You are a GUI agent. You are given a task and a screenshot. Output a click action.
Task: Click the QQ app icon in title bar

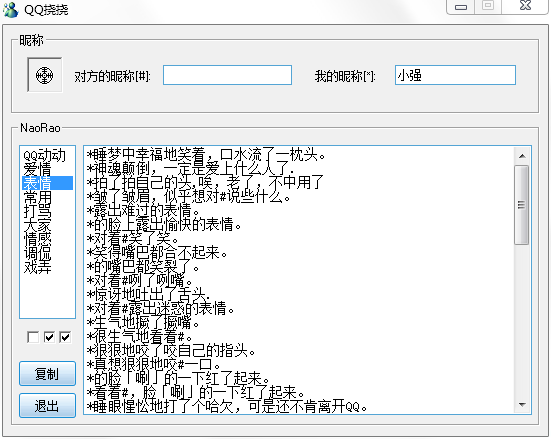click(10, 9)
